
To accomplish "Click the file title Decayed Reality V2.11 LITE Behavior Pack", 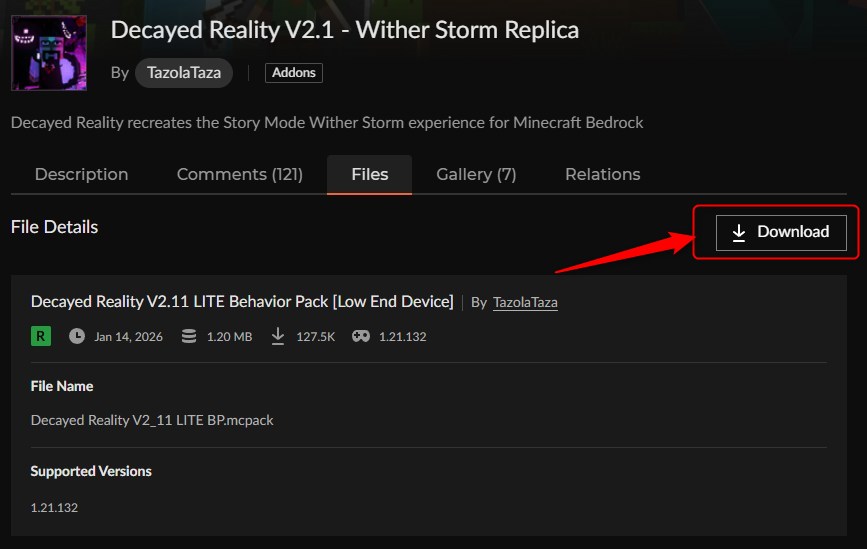I will coord(242,302).
